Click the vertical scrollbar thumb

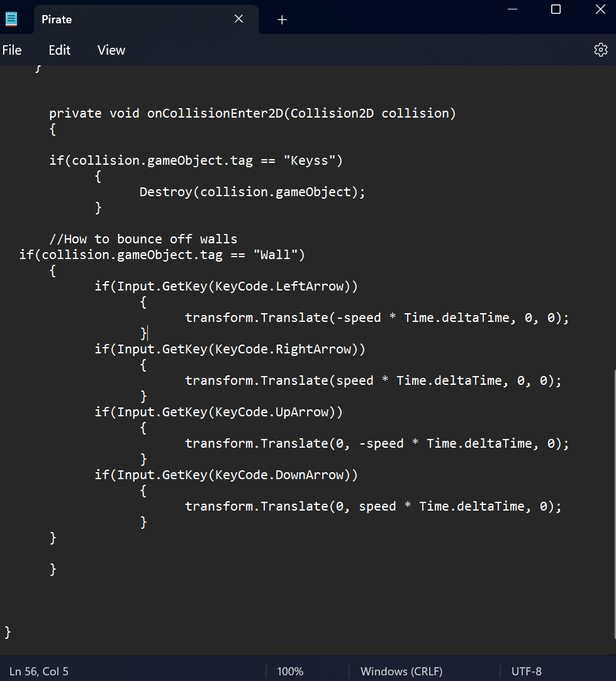pos(614,504)
